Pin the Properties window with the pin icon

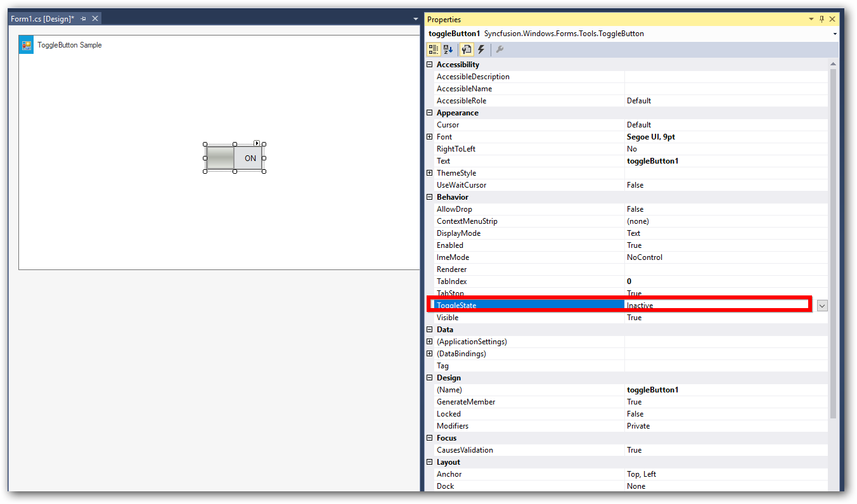(822, 19)
